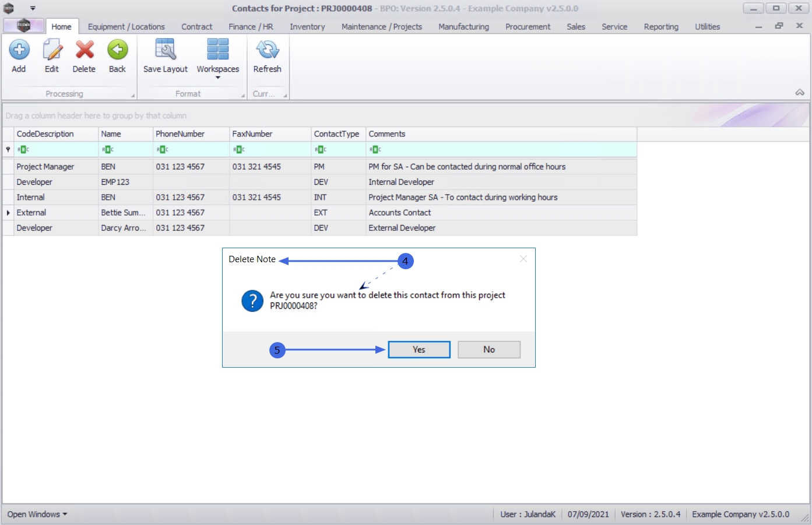The width and height of the screenshot is (812, 525).
Task: Open the Equipment / Locations tab
Action: tap(126, 27)
